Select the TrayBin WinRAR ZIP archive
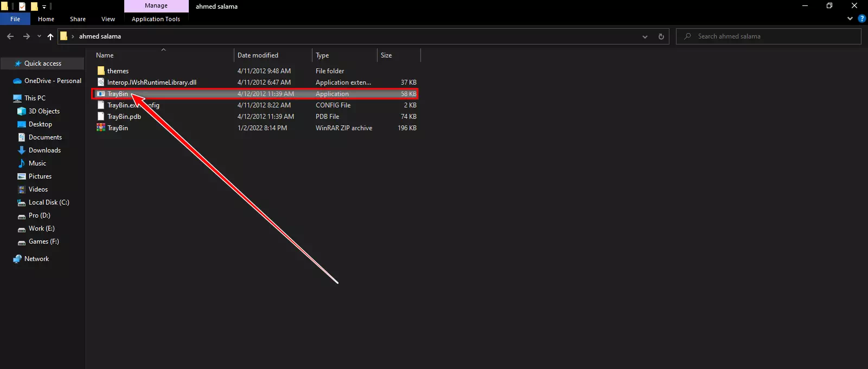The height and width of the screenshot is (369, 868). pyautogui.click(x=118, y=128)
